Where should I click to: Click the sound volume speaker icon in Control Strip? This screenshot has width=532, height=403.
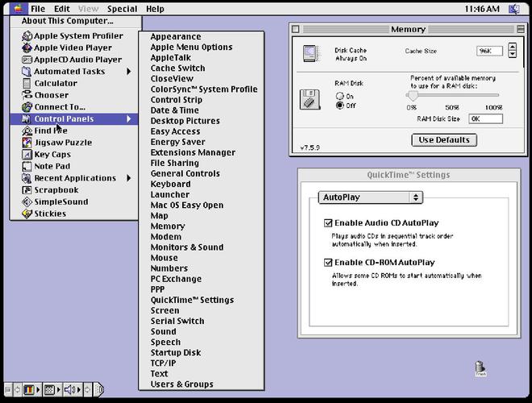[69, 390]
